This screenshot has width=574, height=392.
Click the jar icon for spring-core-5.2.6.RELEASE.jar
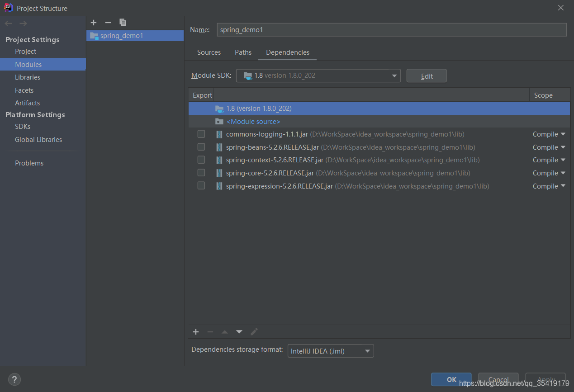coord(219,173)
